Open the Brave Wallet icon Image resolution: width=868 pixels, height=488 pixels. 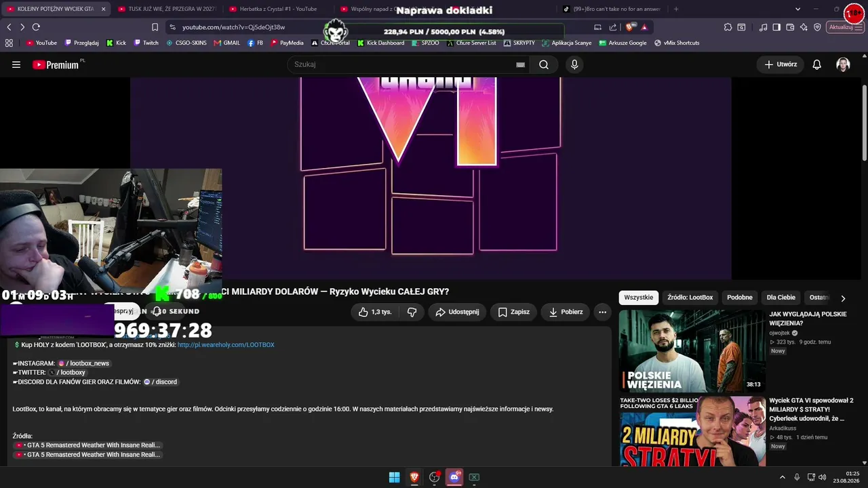click(x=790, y=27)
